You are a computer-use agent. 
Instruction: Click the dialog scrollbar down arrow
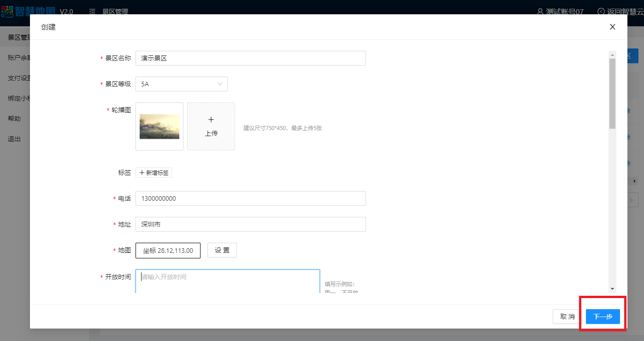point(612,288)
